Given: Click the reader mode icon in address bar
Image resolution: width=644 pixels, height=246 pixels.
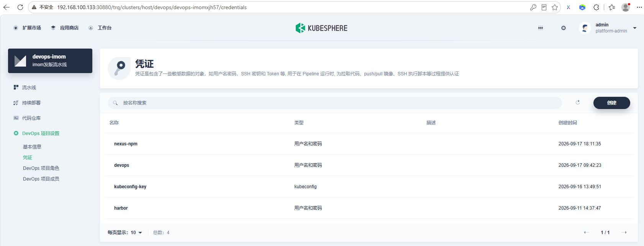Looking at the screenshot, I should click(x=544, y=7).
